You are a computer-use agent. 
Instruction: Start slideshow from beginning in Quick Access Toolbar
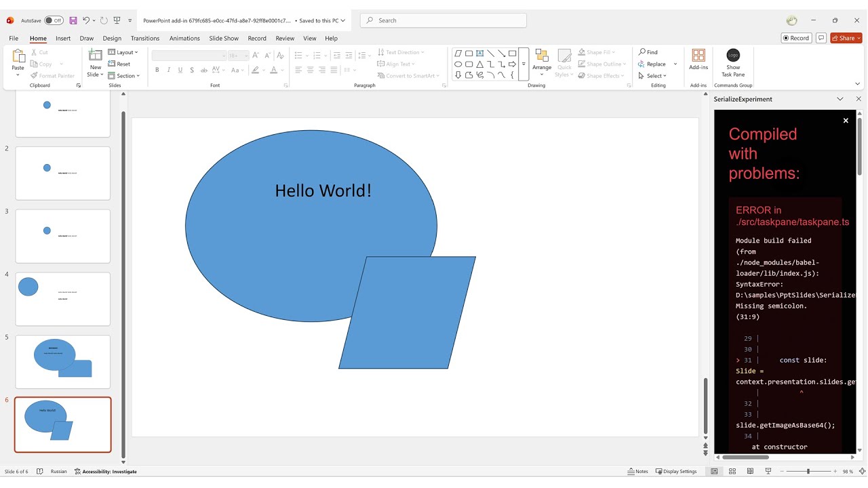tap(117, 20)
